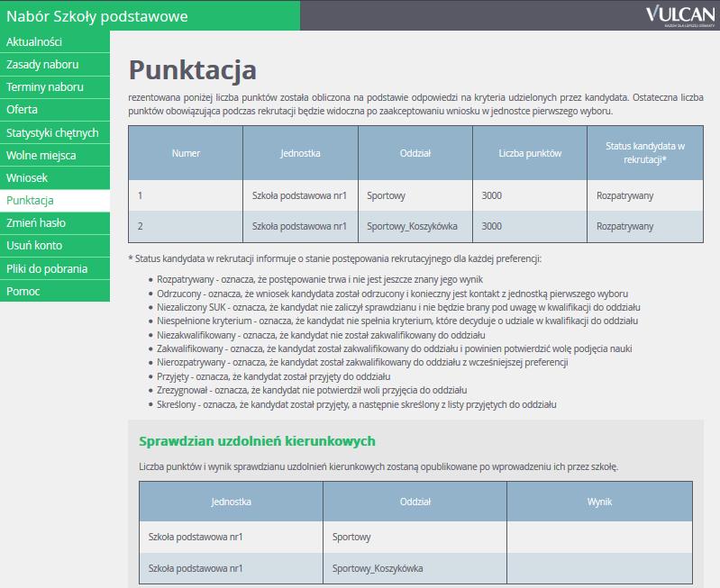Open the Aktualności menu item
The height and width of the screenshot is (588, 720).
pos(55,41)
